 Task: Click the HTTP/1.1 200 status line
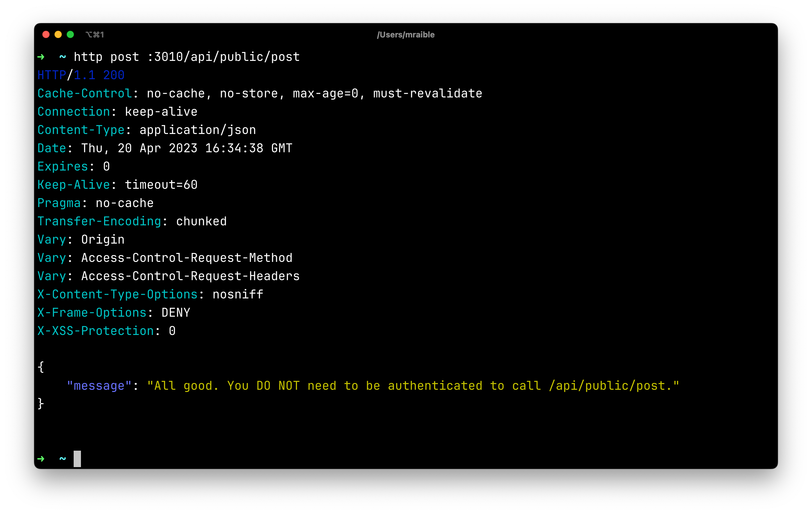[x=81, y=75]
